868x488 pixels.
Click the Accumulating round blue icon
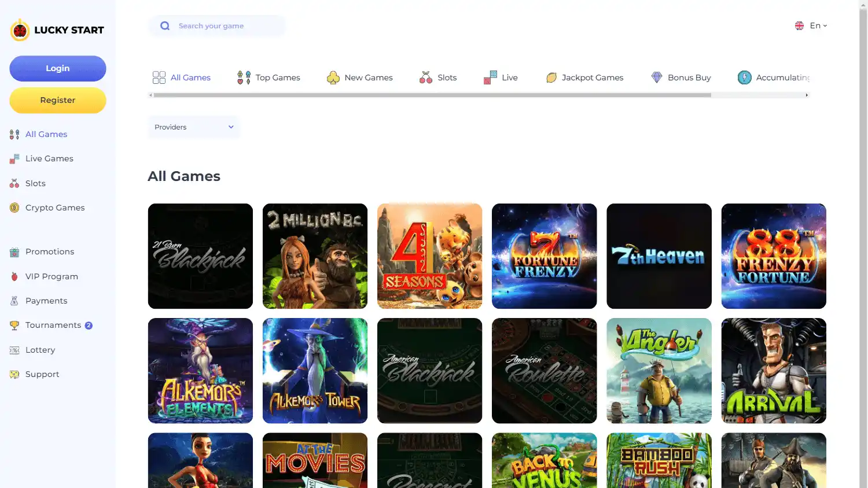(745, 77)
